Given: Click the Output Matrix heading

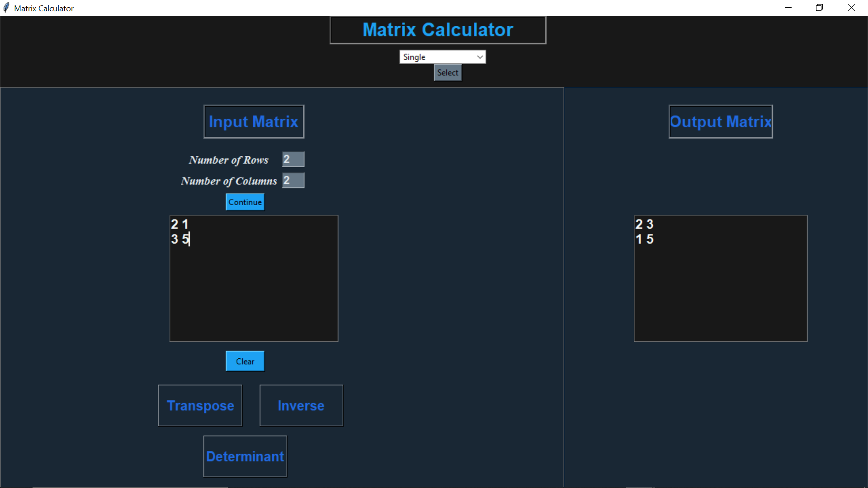Looking at the screenshot, I should (x=720, y=122).
